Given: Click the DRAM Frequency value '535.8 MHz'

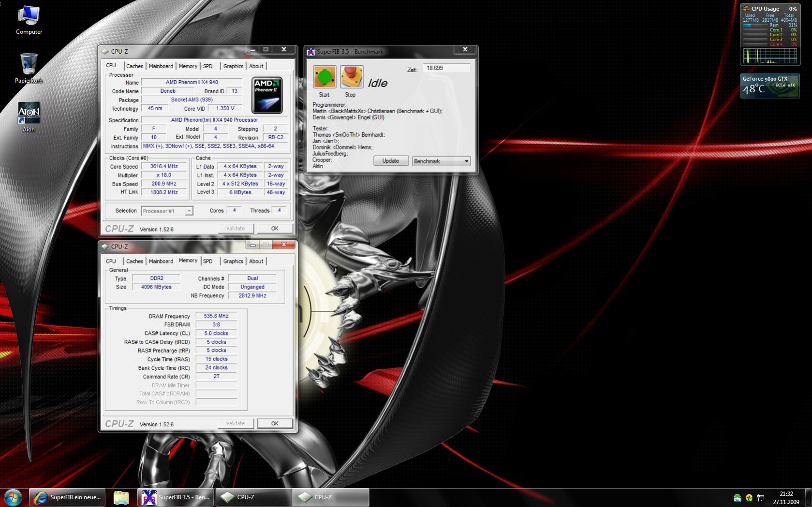Looking at the screenshot, I should click(x=216, y=316).
